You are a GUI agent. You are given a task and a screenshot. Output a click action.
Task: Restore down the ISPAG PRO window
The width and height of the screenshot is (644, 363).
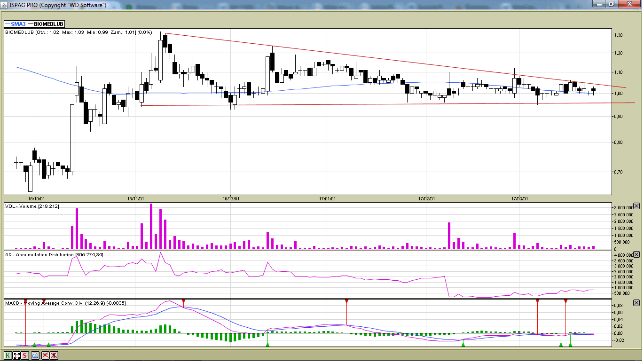tap(612, 4)
